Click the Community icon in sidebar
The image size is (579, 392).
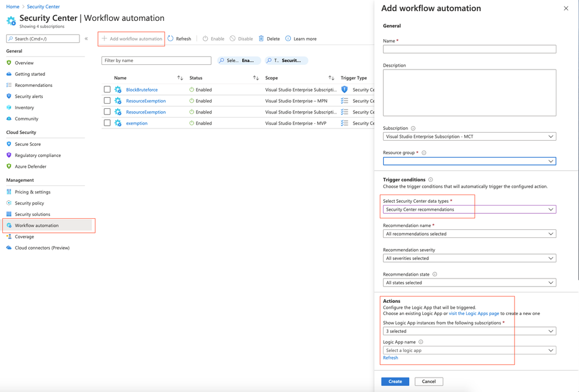click(x=9, y=118)
